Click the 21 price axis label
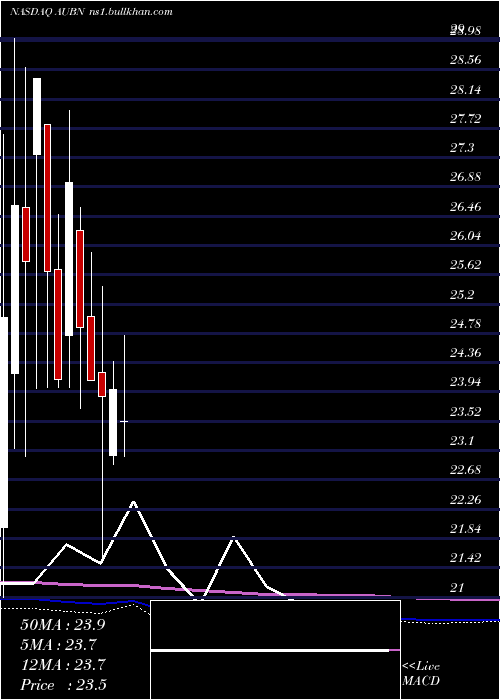The height and width of the screenshot is (700, 500). click(x=458, y=588)
